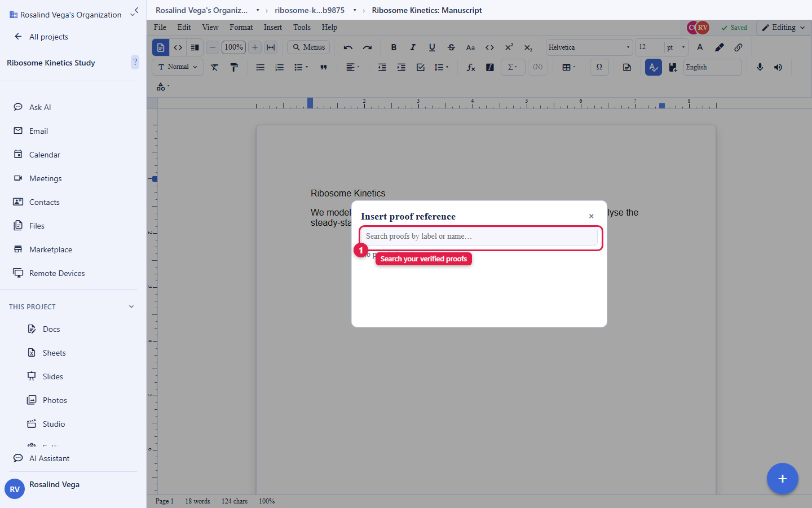
Task: Open the text color picker
Action: coord(700,47)
